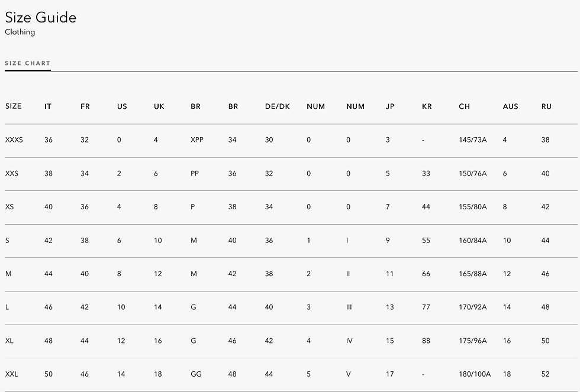Viewport: 580px width, 392px height.
Task: Click the 180/100A cell
Action: 474,375
